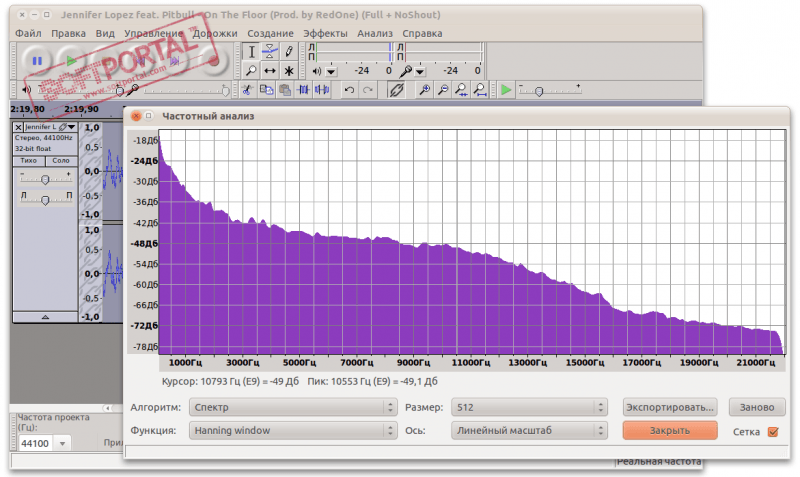Open the Алгоритм dropdown showing Спектр

[292, 407]
